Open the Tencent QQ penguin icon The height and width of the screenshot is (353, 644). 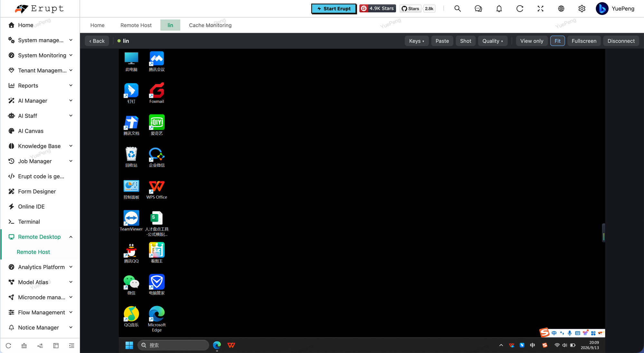pyautogui.click(x=131, y=253)
